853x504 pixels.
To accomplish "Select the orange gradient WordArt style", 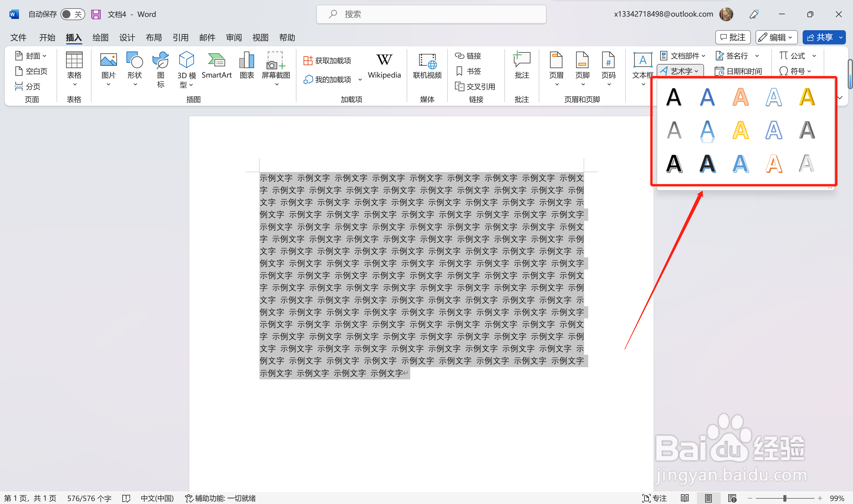I will tap(740, 97).
